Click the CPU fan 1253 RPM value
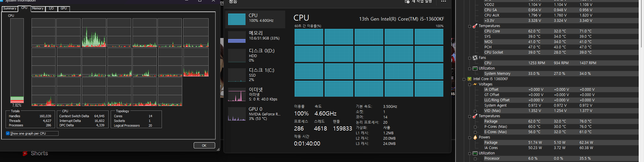Viewport: 644px width, 162px height. pos(537,63)
